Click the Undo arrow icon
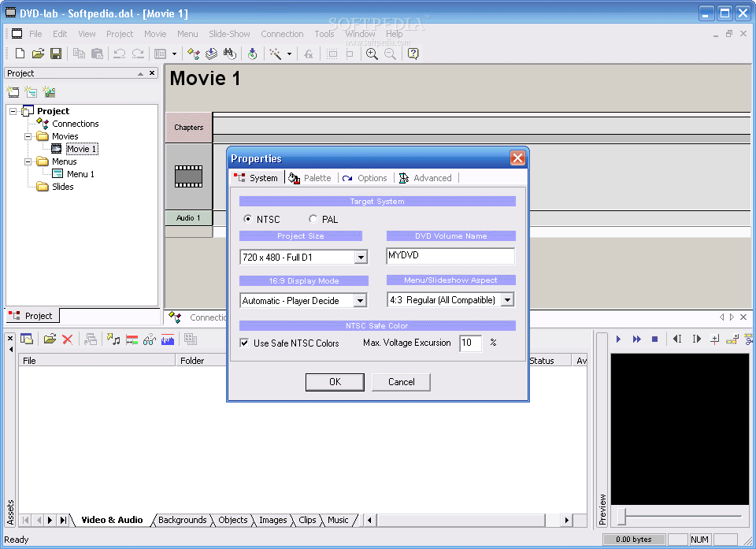 point(119,54)
